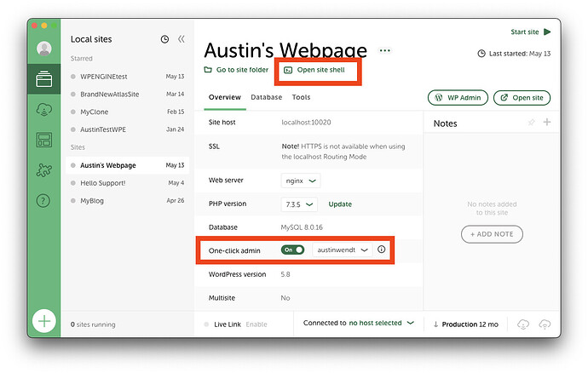The image size is (588, 373).
Task: Click the PHP Update link
Action: pyautogui.click(x=340, y=204)
